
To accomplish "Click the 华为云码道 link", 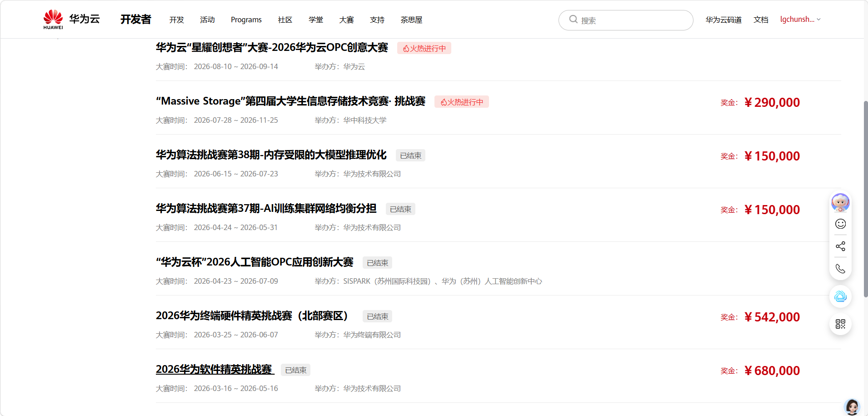I will pyautogui.click(x=723, y=20).
